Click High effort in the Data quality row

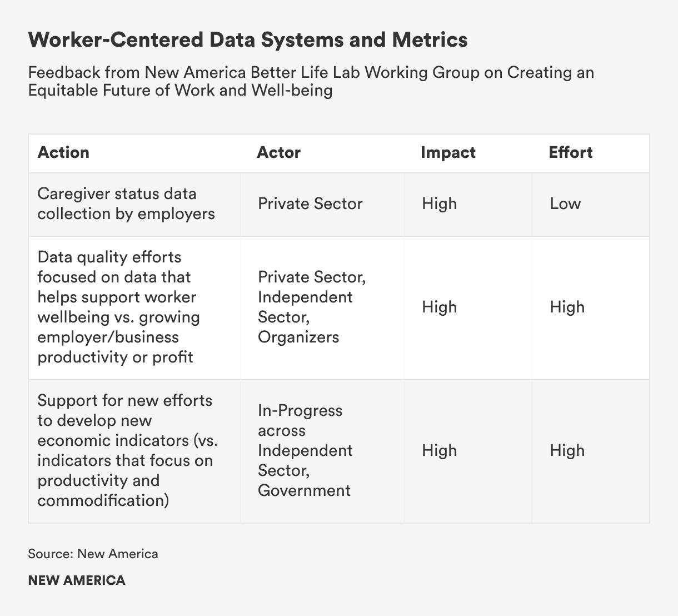pos(567,307)
